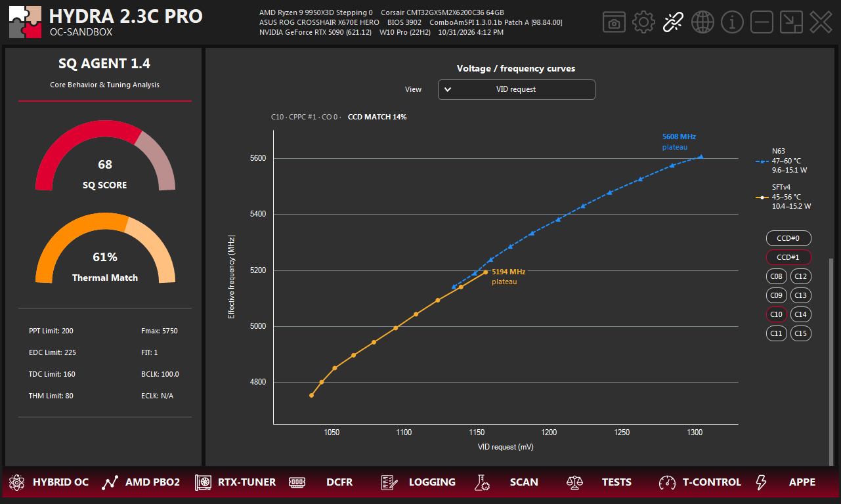Click the THM Limit: 80 value
The width and height of the screenshot is (841, 504).
[x=51, y=396]
